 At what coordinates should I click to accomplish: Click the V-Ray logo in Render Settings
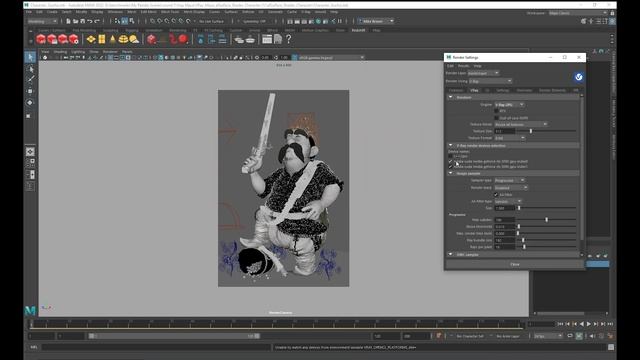578,77
